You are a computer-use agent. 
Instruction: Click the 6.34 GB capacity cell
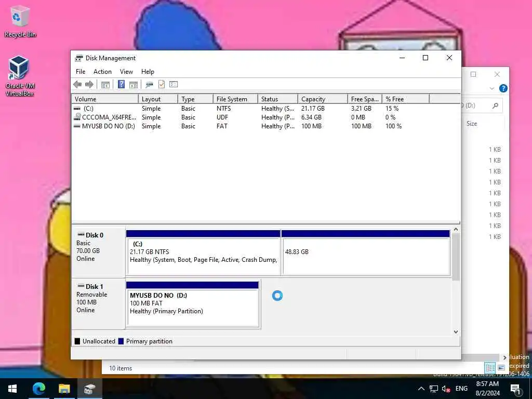[x=311, y=117]
